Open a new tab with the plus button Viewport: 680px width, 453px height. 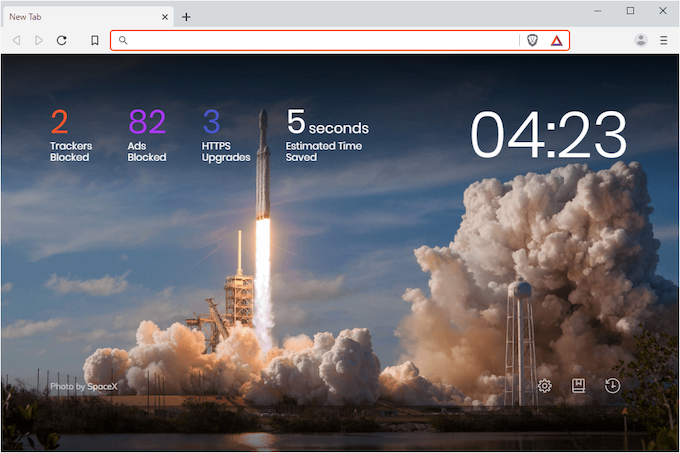pos(186,17)
